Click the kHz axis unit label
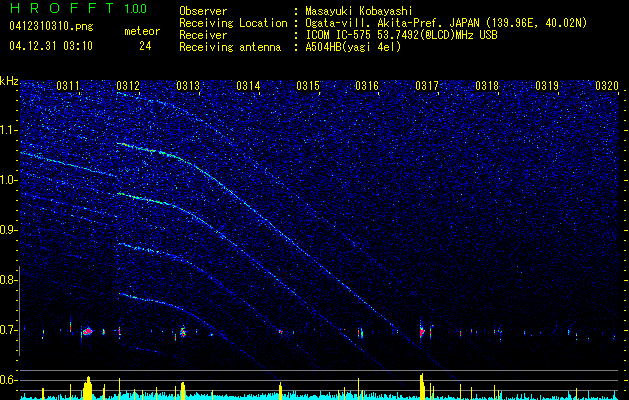 click(9, 81)
